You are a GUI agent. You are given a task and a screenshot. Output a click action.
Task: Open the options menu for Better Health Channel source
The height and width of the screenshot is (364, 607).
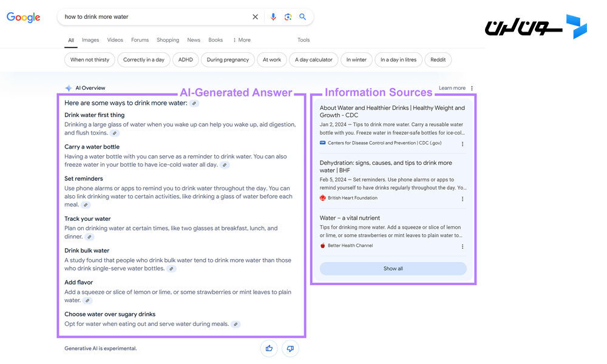(x=463, y=246)
